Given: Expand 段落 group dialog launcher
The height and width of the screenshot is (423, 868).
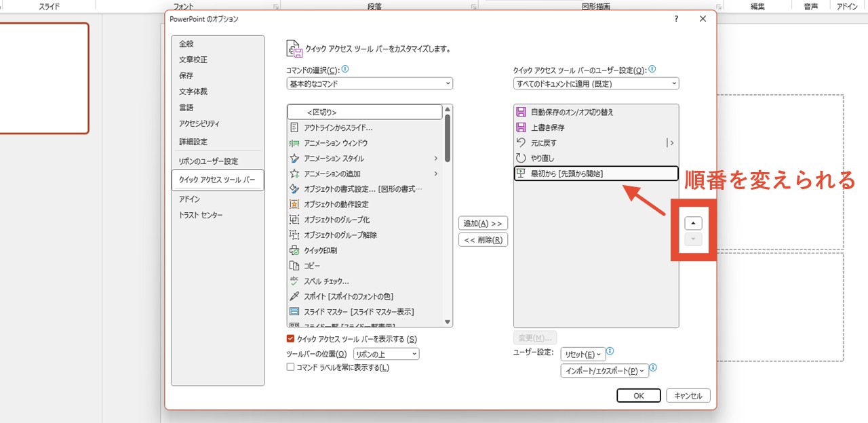Looking at the screenshot, I should (473, 6).
